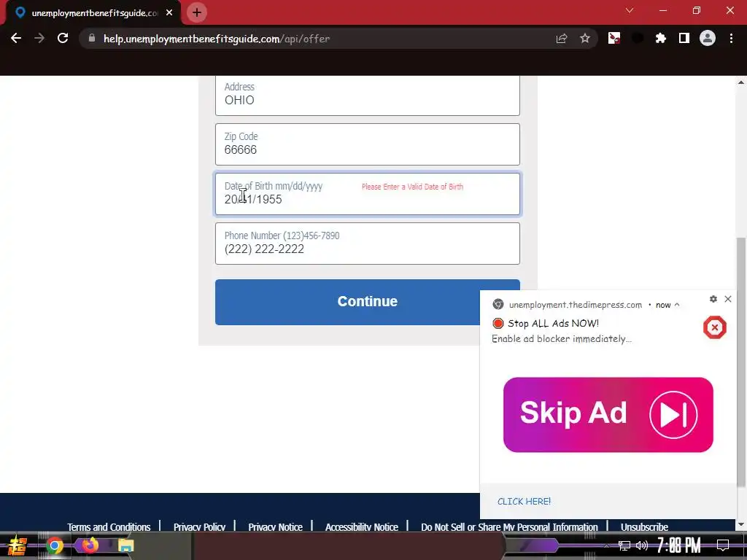Reload the current page
The image size is (747, 560).
[x=63, y=39]
